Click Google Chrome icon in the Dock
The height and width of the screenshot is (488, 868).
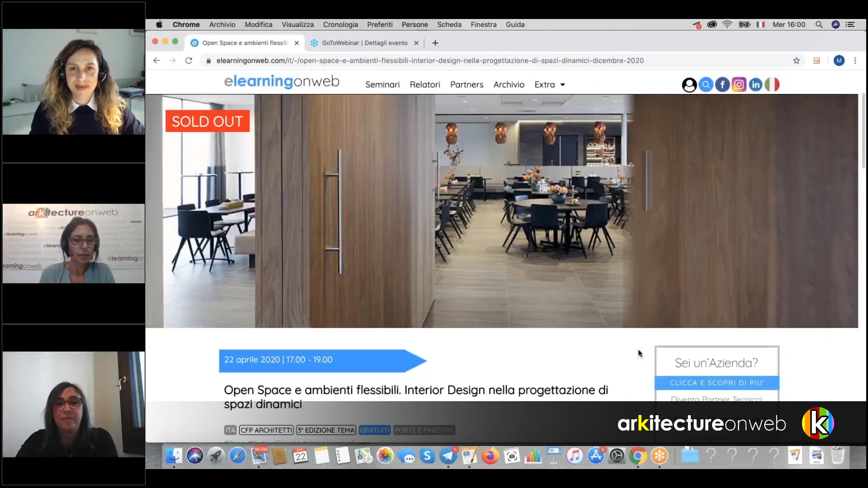coord(638,456)
